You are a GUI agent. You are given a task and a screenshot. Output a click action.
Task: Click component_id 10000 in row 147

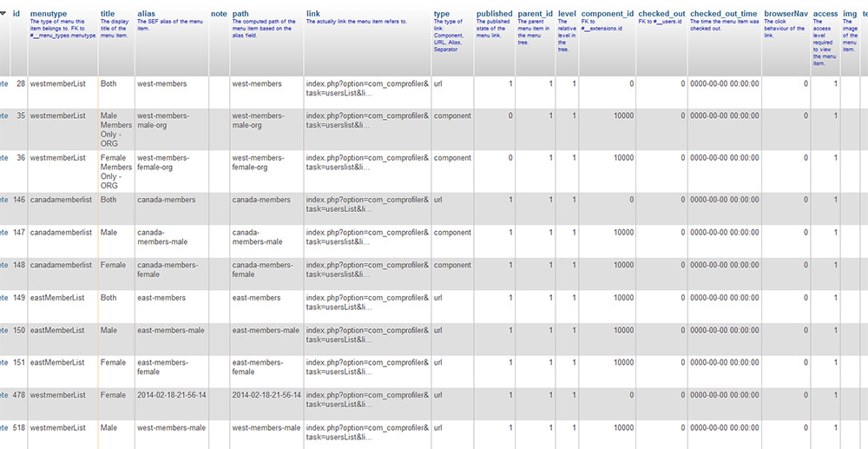(623, 233)
